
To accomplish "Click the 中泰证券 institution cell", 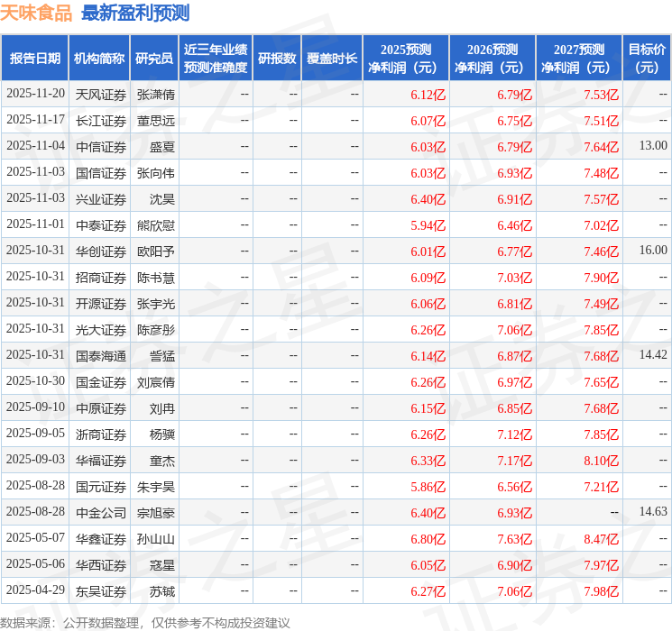I will click(101, 225).
